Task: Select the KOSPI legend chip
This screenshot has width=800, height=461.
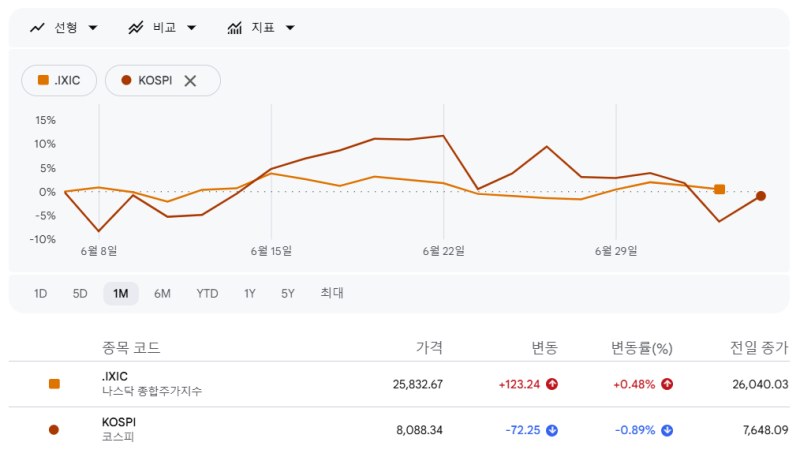Action: click(163, 81)
